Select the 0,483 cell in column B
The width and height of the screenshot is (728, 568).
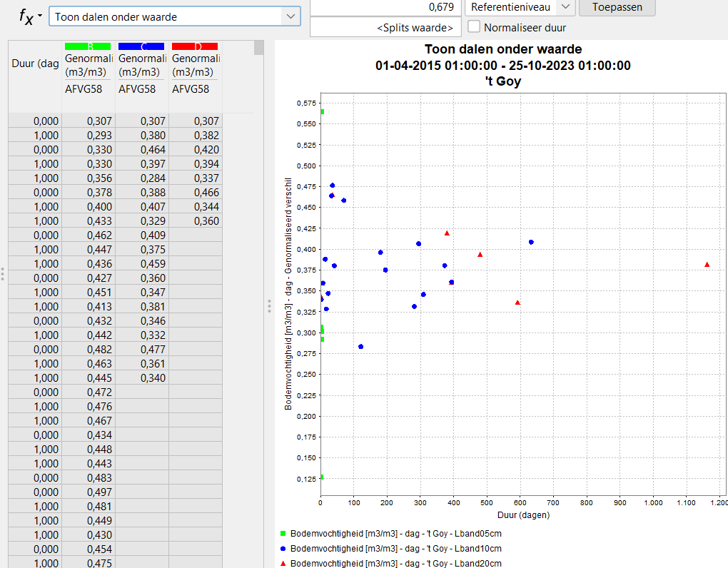coord(89,477)
